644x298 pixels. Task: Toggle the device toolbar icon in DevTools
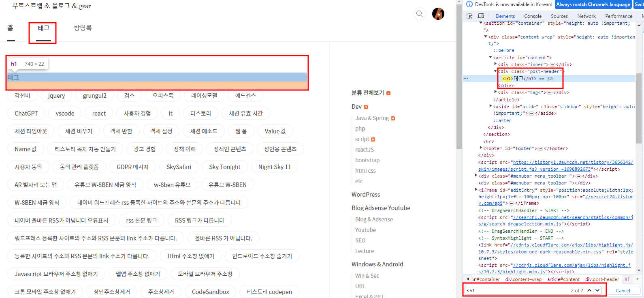point(481,16)
